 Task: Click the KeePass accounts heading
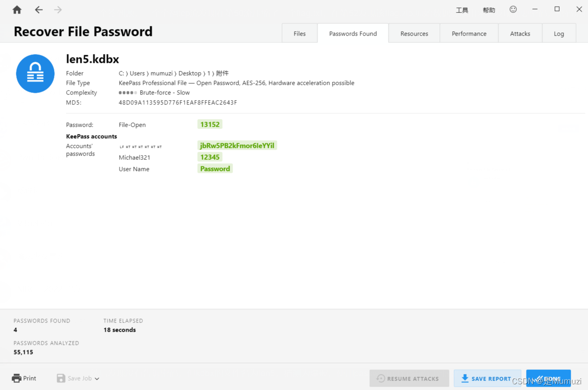pos(91,136)
